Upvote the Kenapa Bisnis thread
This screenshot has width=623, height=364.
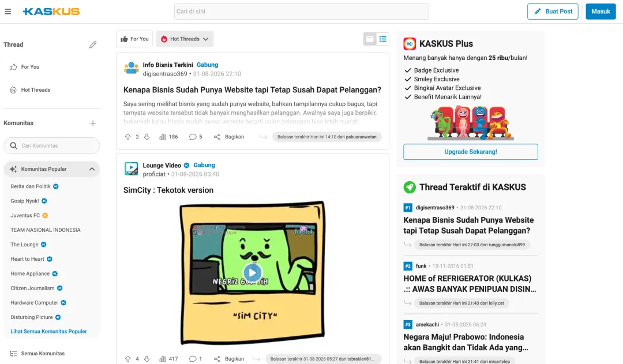[x=127, y=137]
